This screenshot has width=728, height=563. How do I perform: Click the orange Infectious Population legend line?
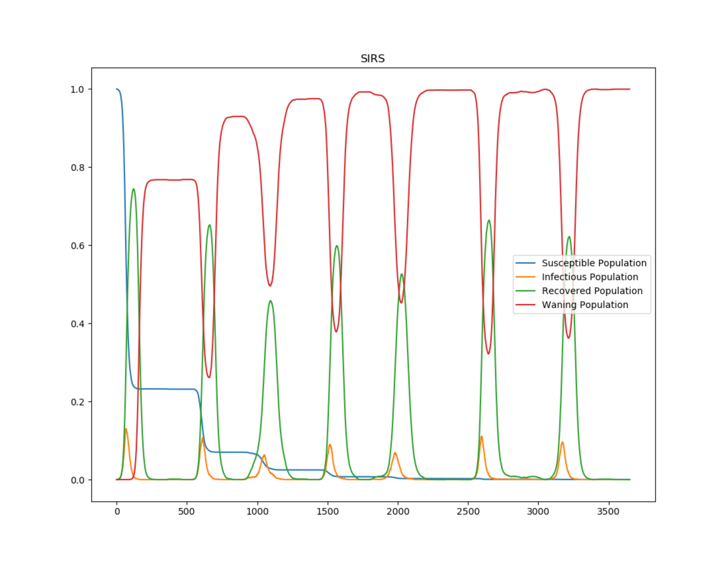525,277
